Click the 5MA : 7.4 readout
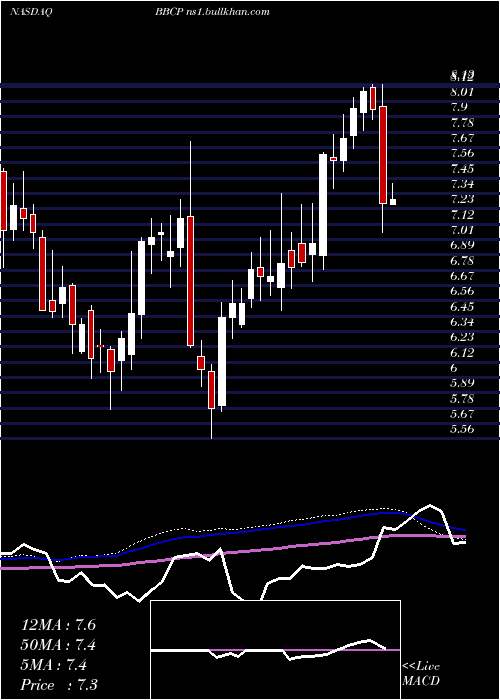This screenshot has height=700, width=500. (54, 665)
